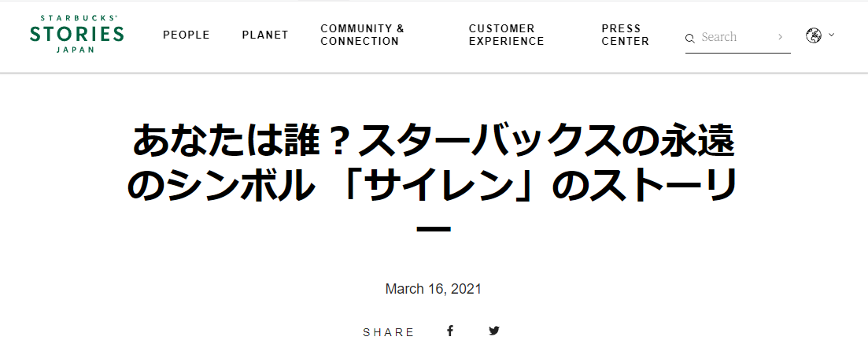The width and height of the screenshot is (868, 359).
Task: Click the word STORIES in the logo
Action: coord(76,34)
